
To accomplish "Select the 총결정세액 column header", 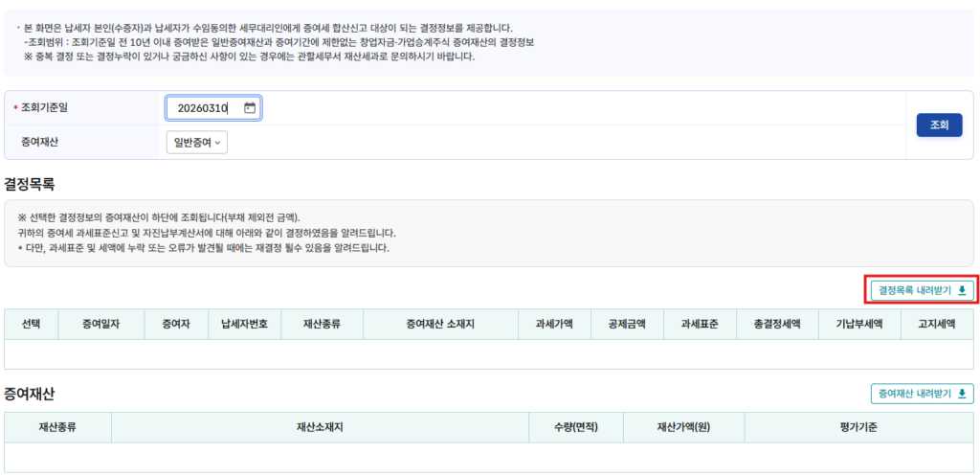I will click(x=777, y=325).
